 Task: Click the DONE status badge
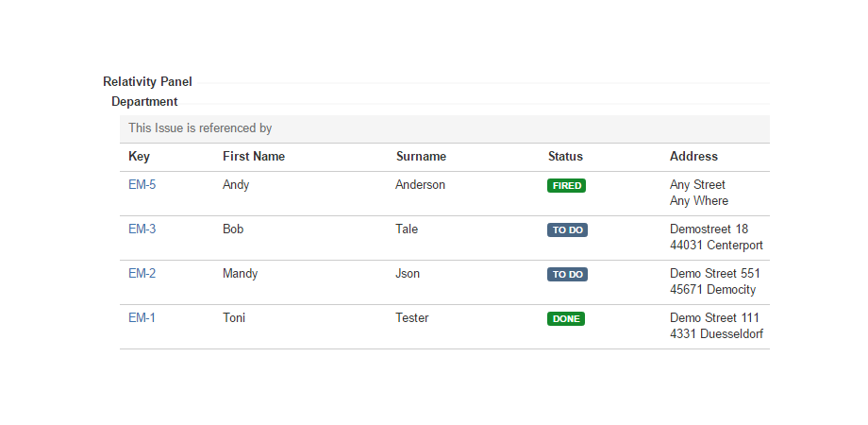566,319
